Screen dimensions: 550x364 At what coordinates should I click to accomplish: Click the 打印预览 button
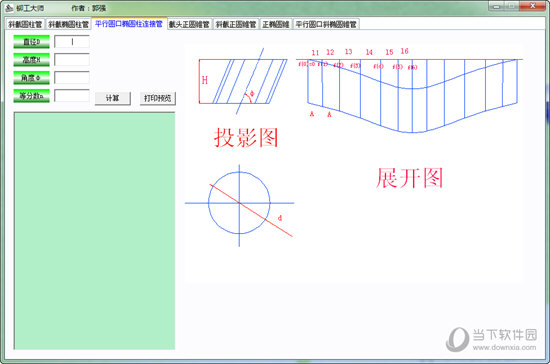click(x=157, y=98)
